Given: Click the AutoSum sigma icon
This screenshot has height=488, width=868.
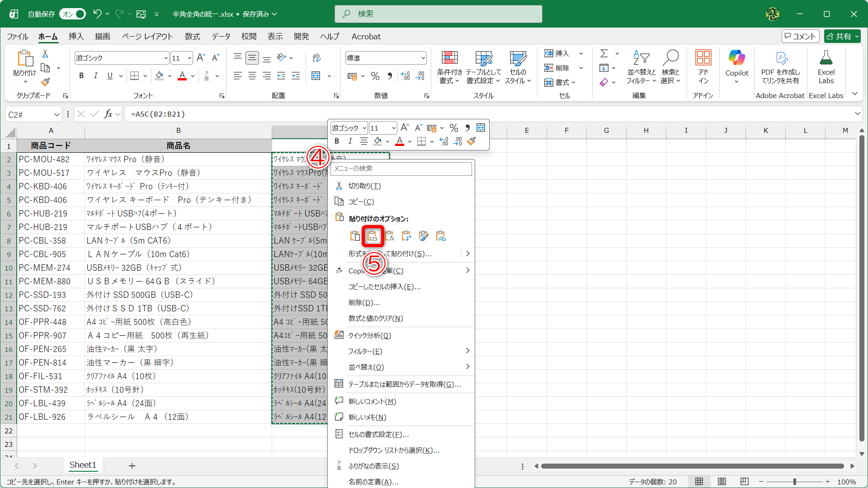Looking at the screenshot, I should pos(604,54).
